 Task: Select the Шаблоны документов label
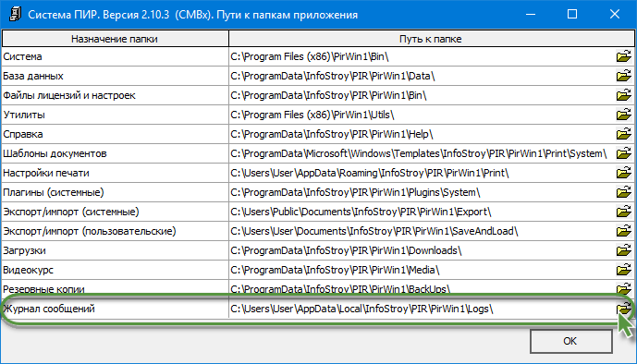click(55, 153)
